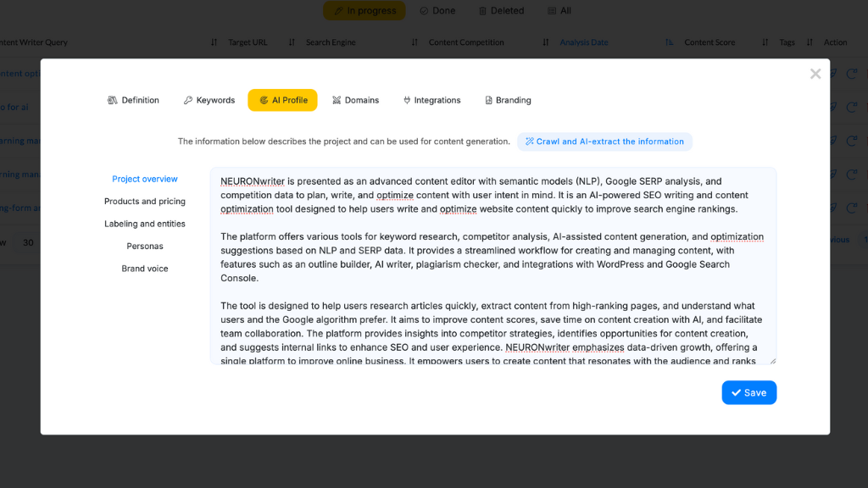Select the All status filter
868x488 pixels.
(559, 10)
